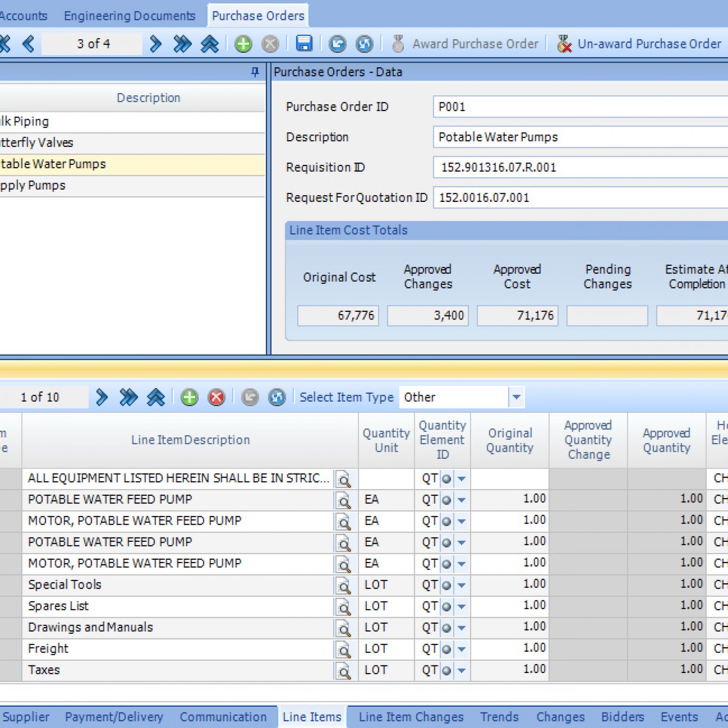Open description lookup for Special Tools row
The height and width of the screenshot is (728, 728).
343,586
